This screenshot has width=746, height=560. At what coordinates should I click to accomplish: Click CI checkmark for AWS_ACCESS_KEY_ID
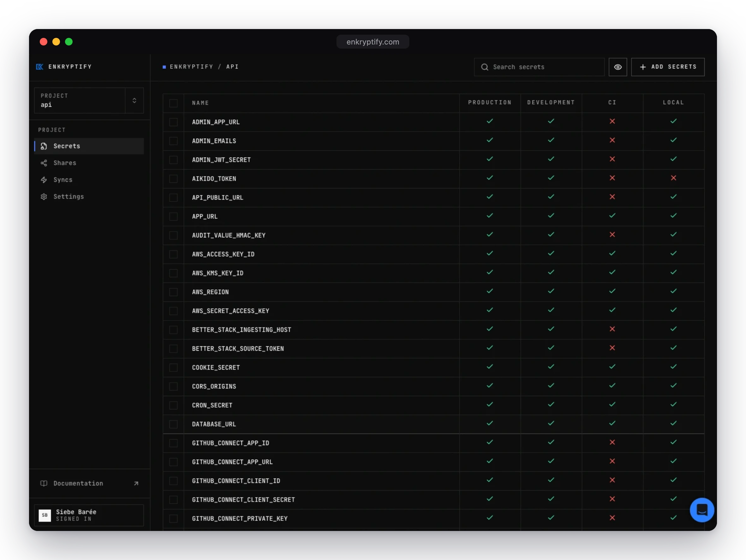pos(613,253)
